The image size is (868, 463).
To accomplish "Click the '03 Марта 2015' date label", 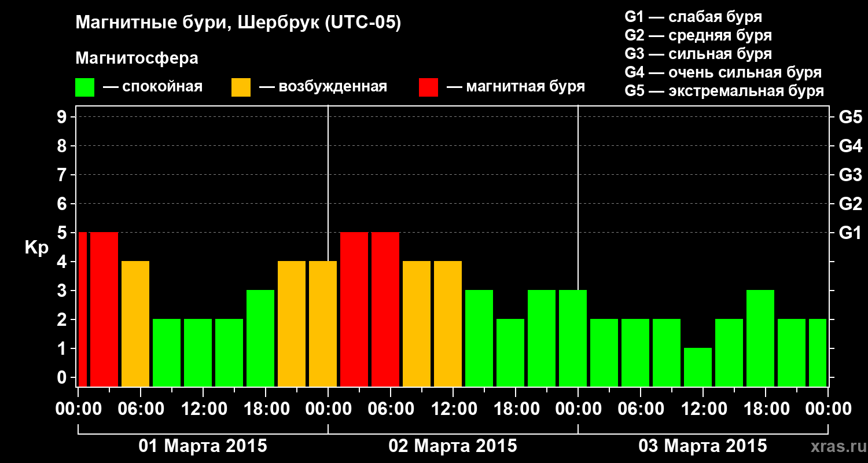I will (703, 446).
